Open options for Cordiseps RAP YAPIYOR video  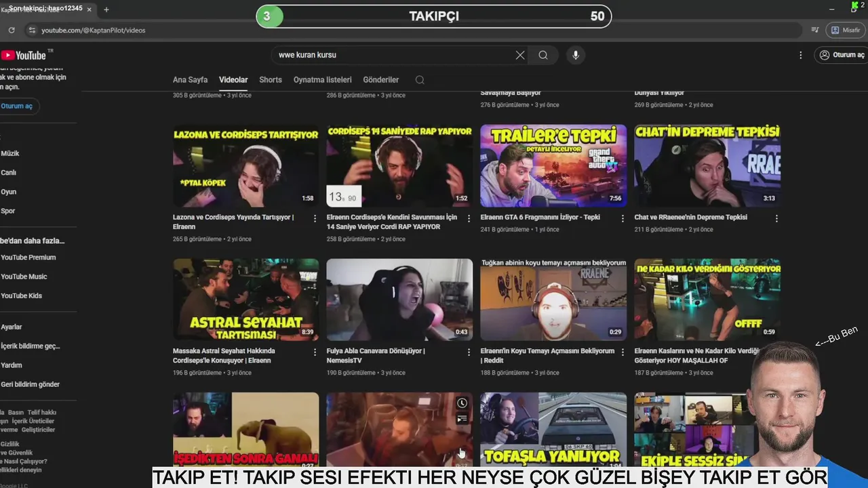pyautogui.click(x=469, y=218)
